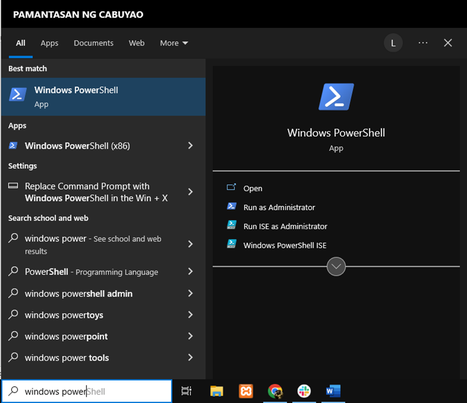Open Google Chrome taskbar icon
Image resolution: width=467 pixels, height=403 pixels.
click(x=275, y=391)
